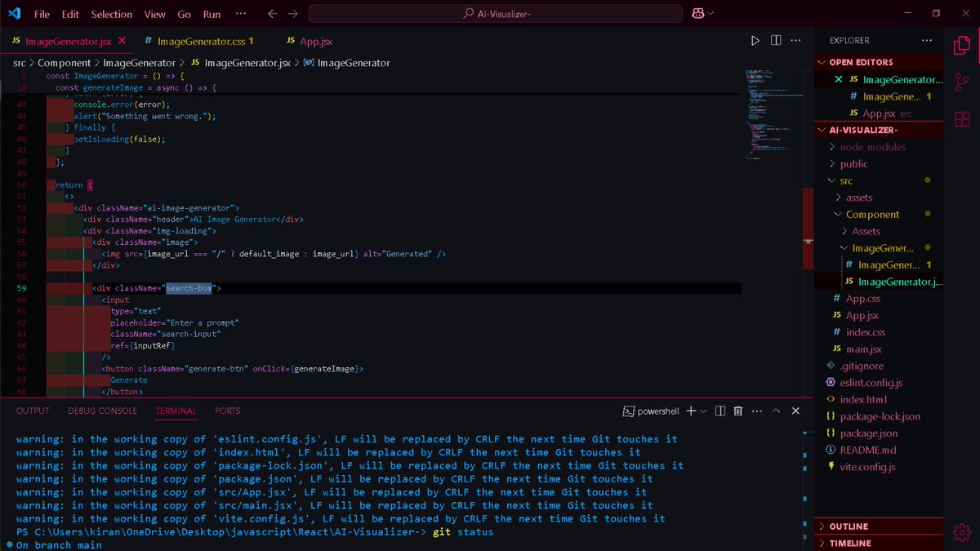Open the Explorer view in the activity bar
Viewport: 980px width, 551px height.
(x=961, y=47)
